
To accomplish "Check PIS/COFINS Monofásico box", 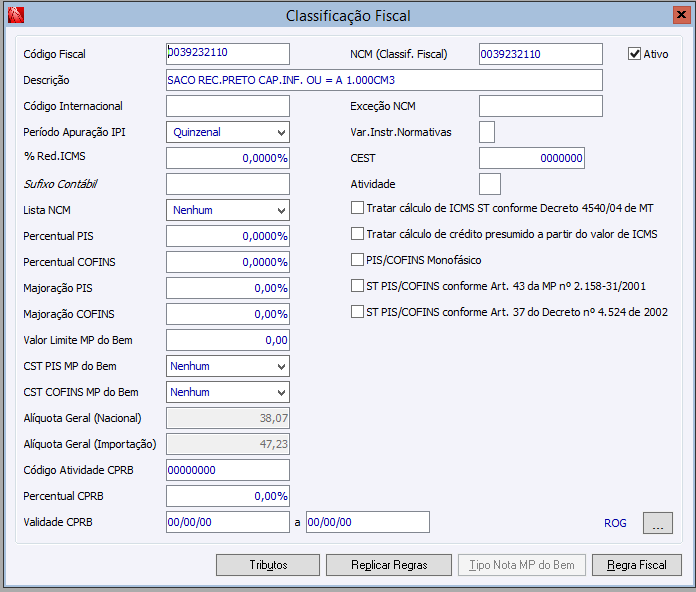I will (358, 260).
